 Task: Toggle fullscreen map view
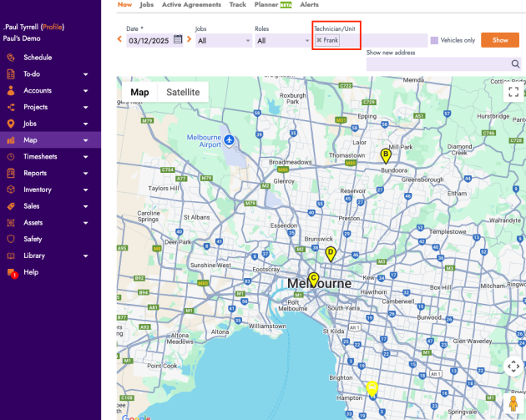pyautogui.click(x=514, y=93)
